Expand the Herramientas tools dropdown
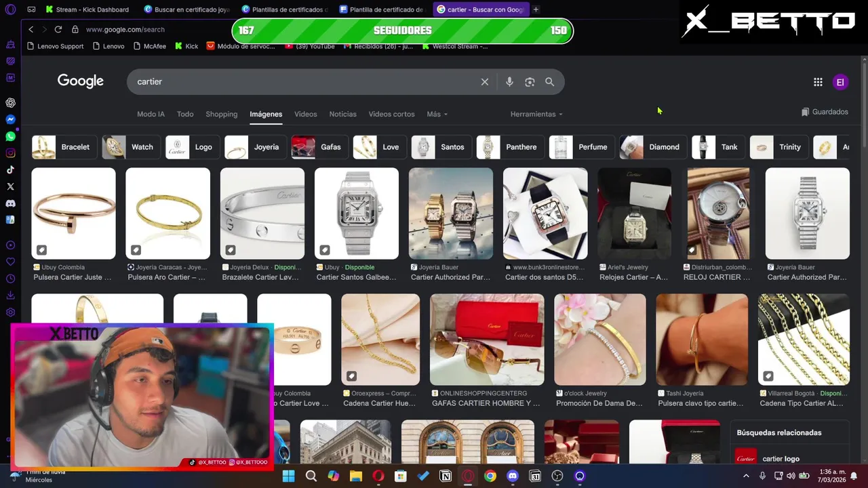The width and height of the screenshot is (868, 488). coord(536,114)
